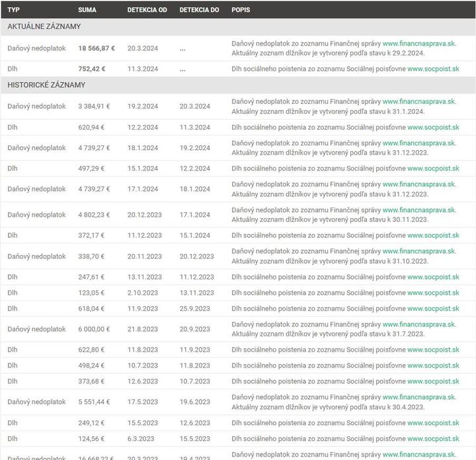Open financnasprava.sk link in 18 566,87 € row
Screen dimensions: 476x460
pos(419,44)
